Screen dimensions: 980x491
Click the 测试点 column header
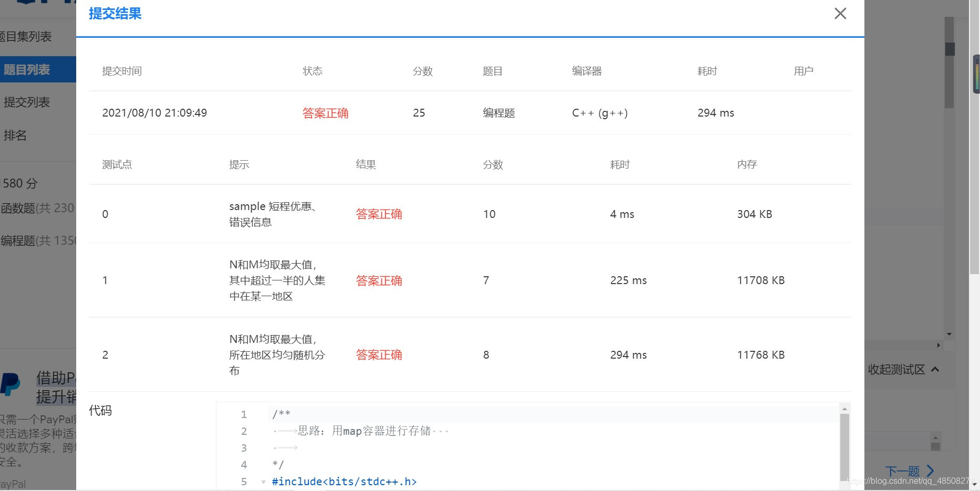coord(117,164)
